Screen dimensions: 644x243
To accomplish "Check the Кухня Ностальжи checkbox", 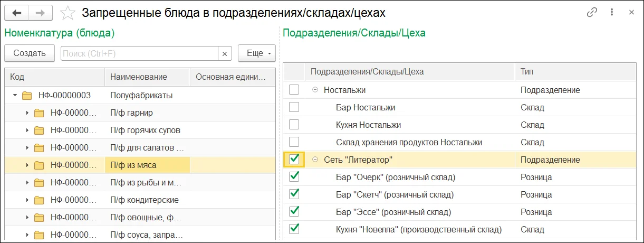I will [x=294, y=125].
